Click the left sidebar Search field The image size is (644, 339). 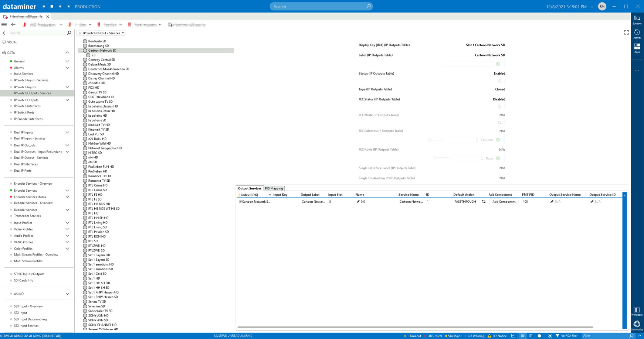[38, 33]
